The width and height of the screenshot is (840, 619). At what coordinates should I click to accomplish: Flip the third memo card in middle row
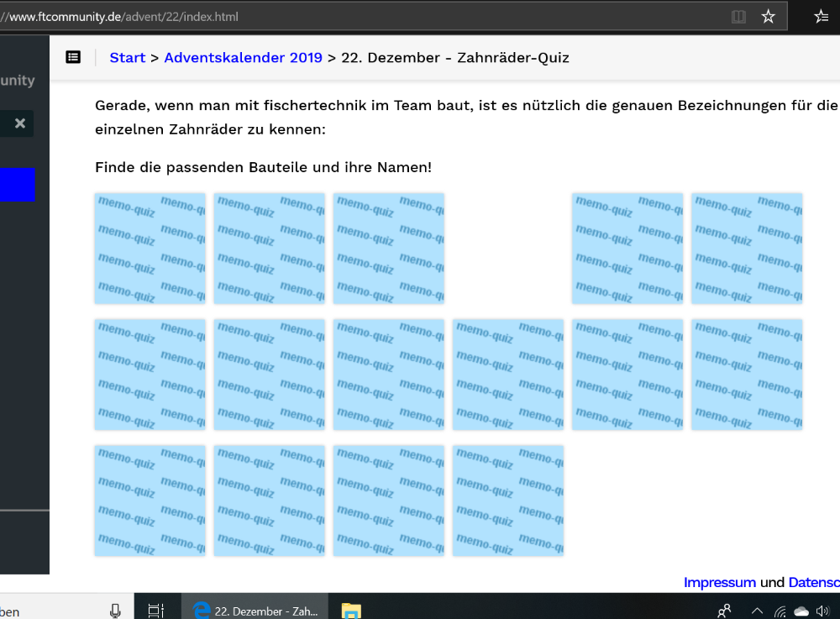[x=389, y=375]
